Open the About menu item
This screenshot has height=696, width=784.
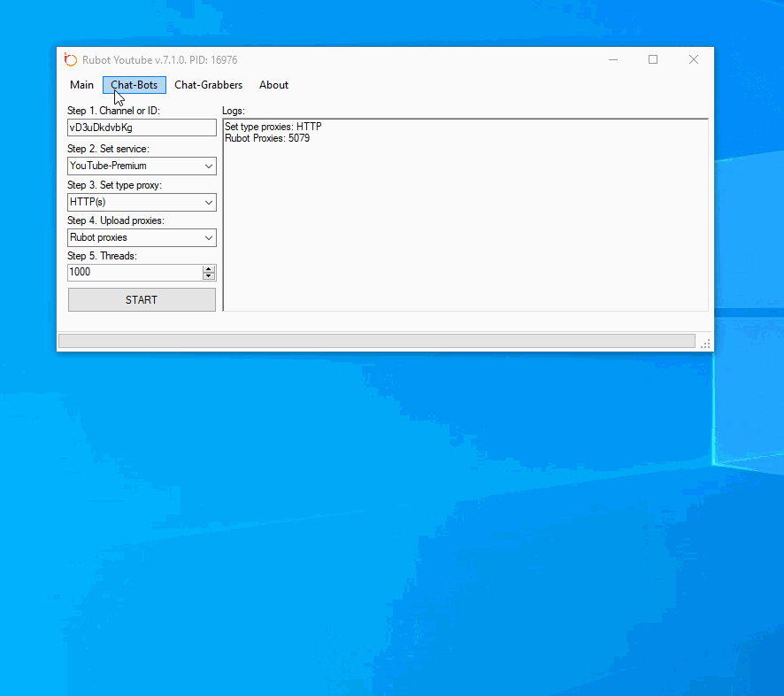tap(273, 85)
